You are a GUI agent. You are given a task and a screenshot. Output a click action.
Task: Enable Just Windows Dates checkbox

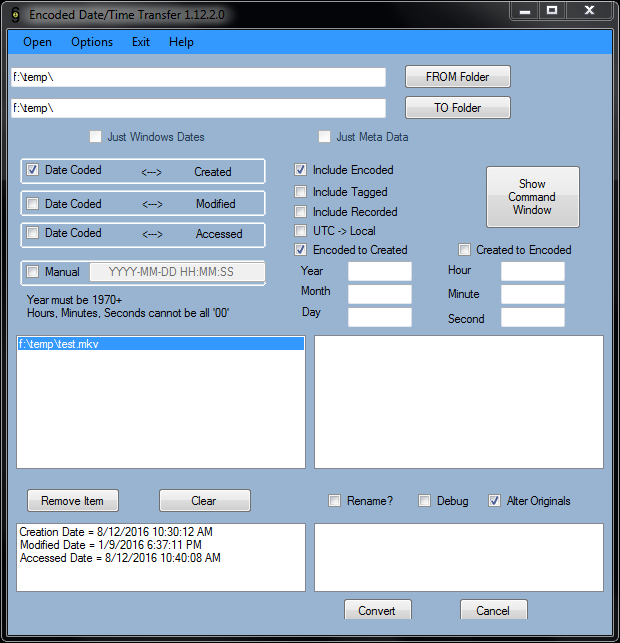tap(96, 137)
